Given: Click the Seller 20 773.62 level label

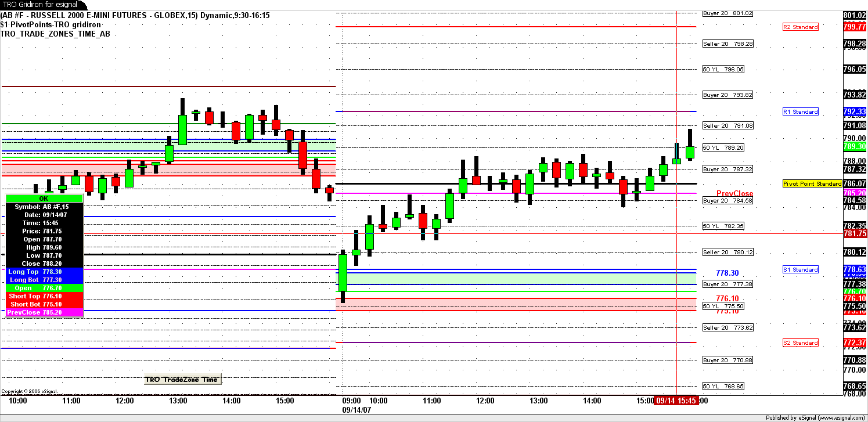Looking at the screenshot, I should (727, 327).
